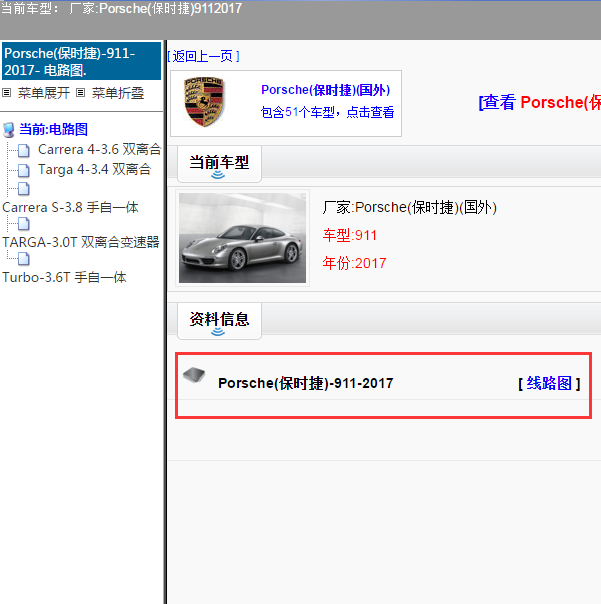Click the silver Porsche 911 thumbnail
This screenshot has height=604, width=601.
[x=242, y=238]
